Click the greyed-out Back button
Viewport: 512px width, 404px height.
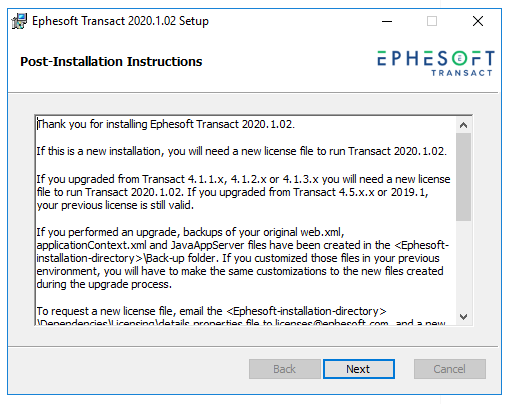coord(285,369)
